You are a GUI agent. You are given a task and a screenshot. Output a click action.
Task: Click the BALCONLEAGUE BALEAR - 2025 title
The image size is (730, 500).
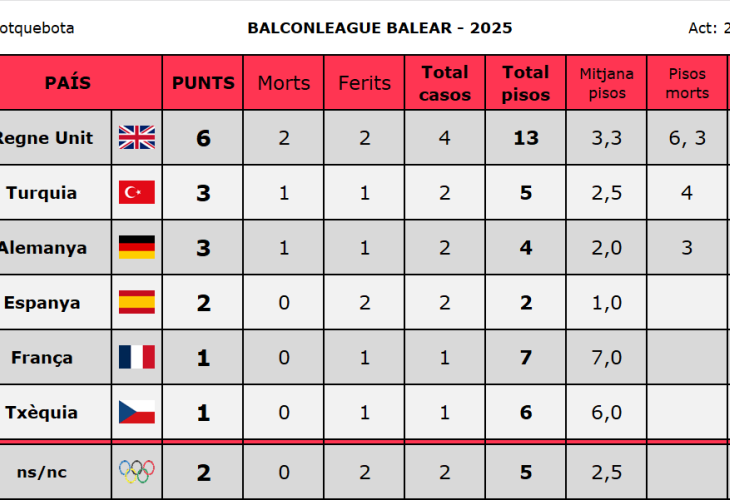click(x=380, y=28)
